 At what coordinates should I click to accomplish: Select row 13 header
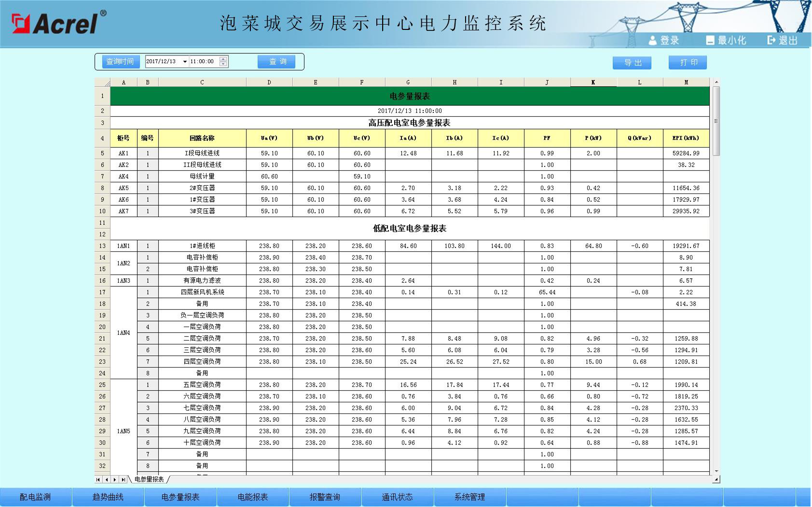(102, 246)
